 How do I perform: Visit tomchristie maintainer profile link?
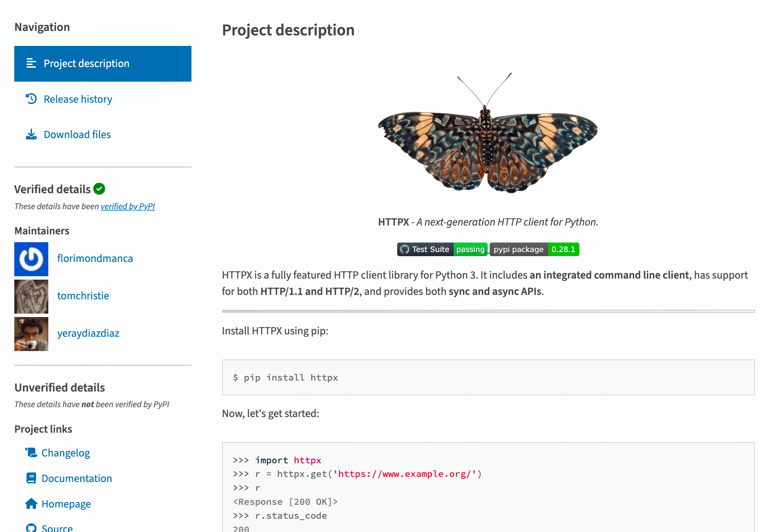tap(83, 296)
